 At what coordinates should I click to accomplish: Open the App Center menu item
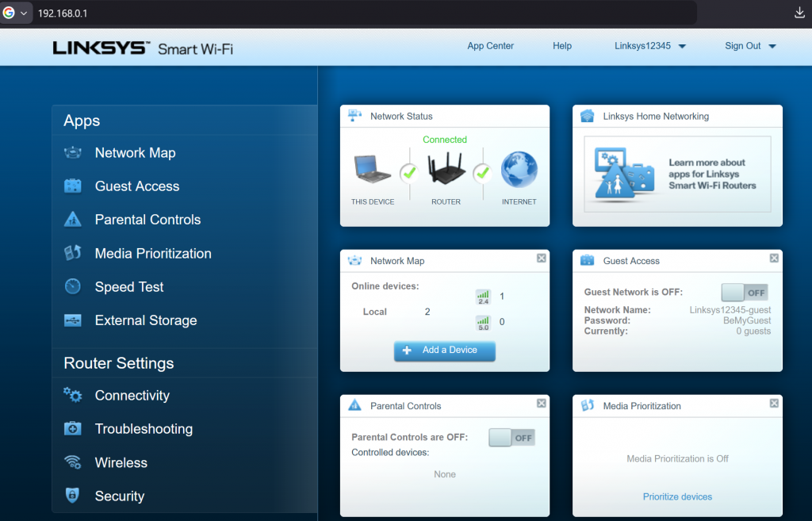tap(490, 46)
